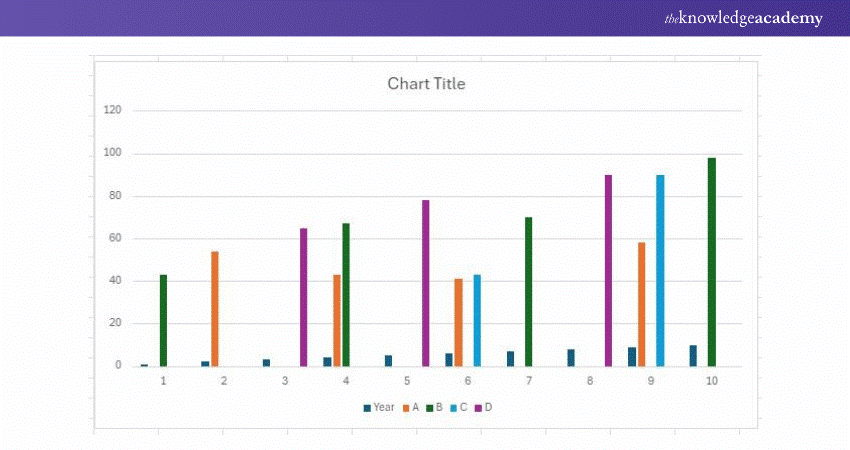850x450 pixels.
Task: Select the dark blue Year bar in category 10
Action: coord(693,355)
